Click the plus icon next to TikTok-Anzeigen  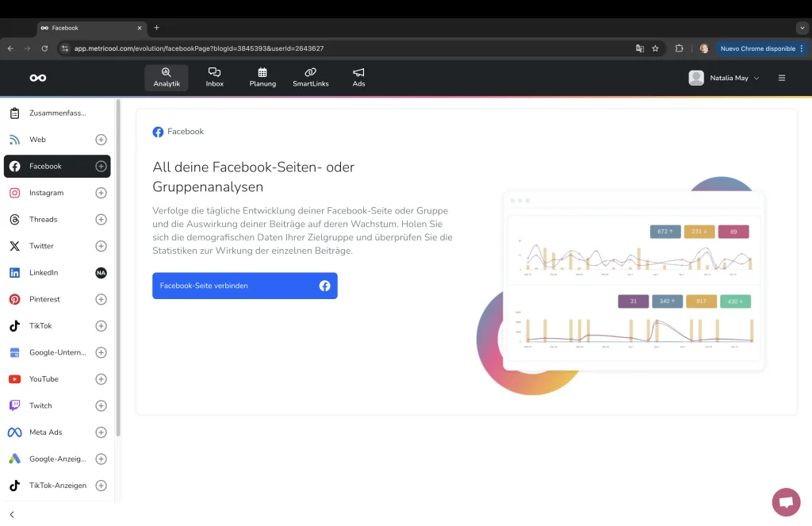tap(101, 486)
